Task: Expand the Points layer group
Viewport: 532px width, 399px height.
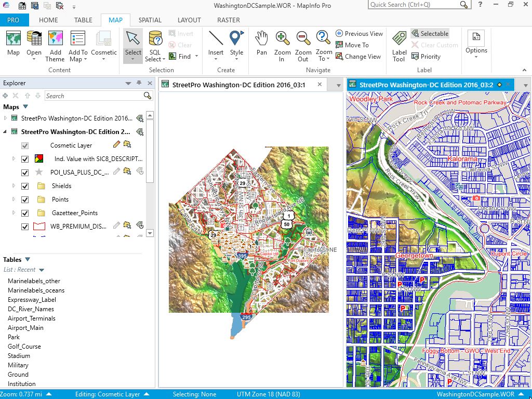Action: click(x=14, y=199)
